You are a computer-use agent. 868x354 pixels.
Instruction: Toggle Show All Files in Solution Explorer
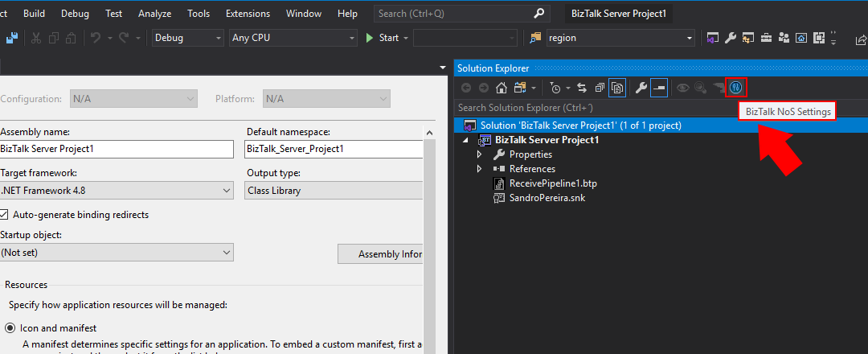point(617,88)
